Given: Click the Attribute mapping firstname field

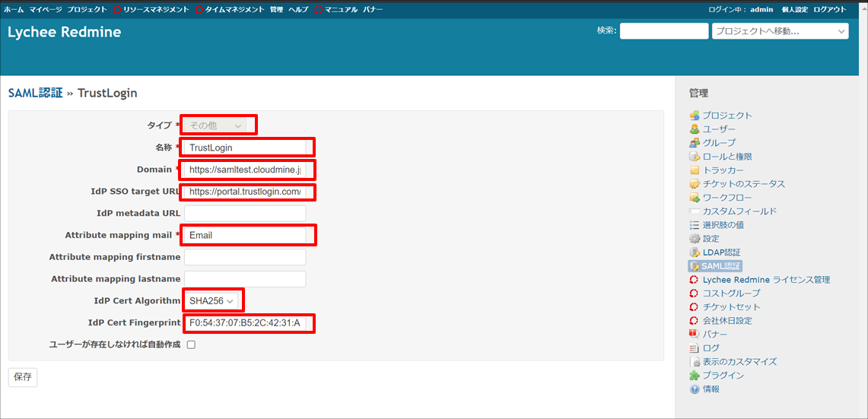Looking at the screenshot, I should coord(245,257).
